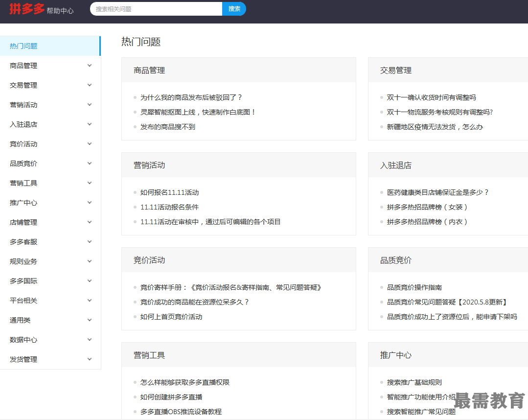Screen dimensions: 528x420
Task: Open 品质竞价常见问题答疑 2020.5.8更新 link
Action: tap(447, 302)
